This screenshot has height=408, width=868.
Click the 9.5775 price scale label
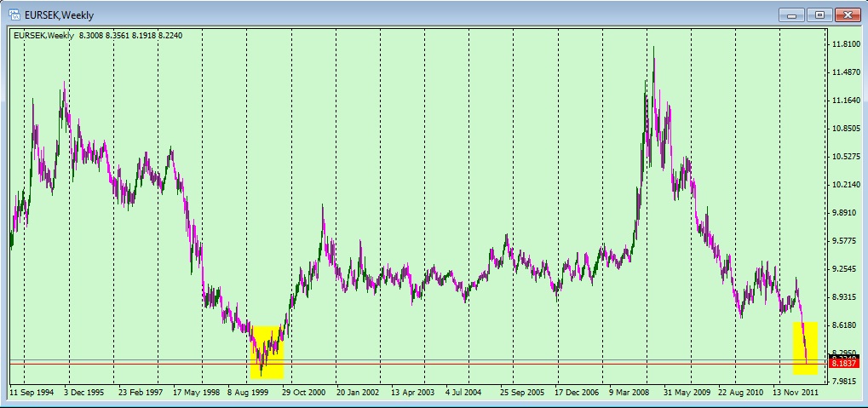pyautogui.click(x=846, y=241)
